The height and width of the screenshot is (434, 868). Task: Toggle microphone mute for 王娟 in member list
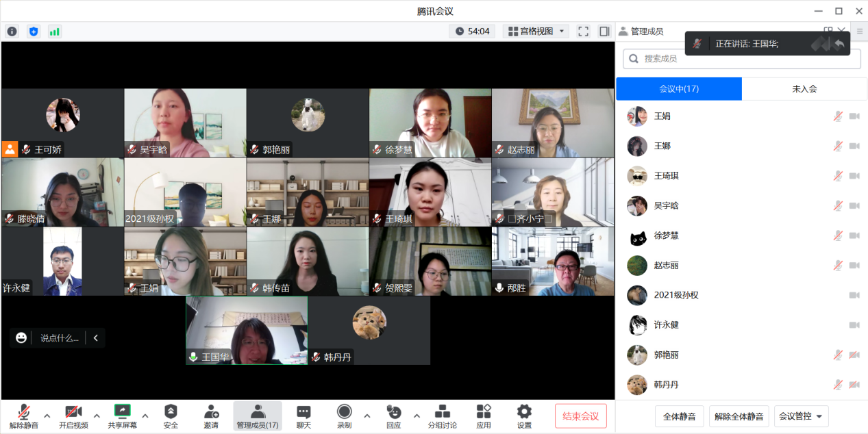click(x=837, y=116)
